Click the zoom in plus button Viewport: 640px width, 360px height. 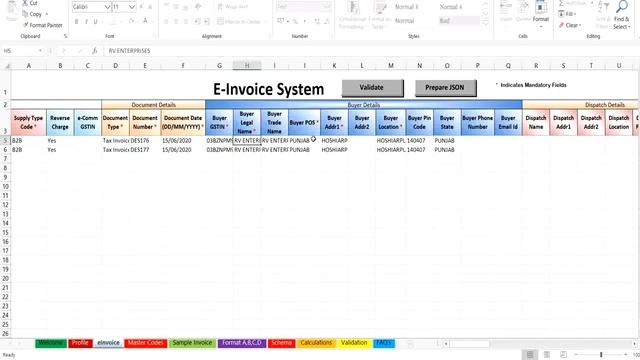point(626,355)
